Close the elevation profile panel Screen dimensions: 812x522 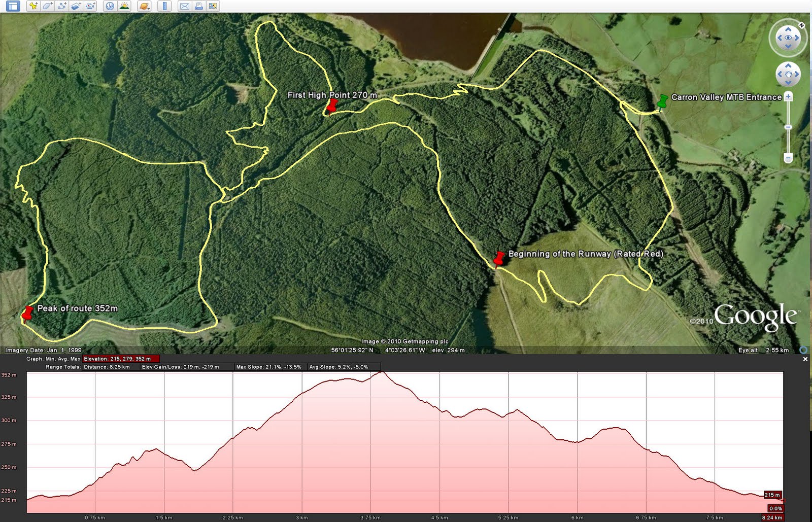(805, 359)
